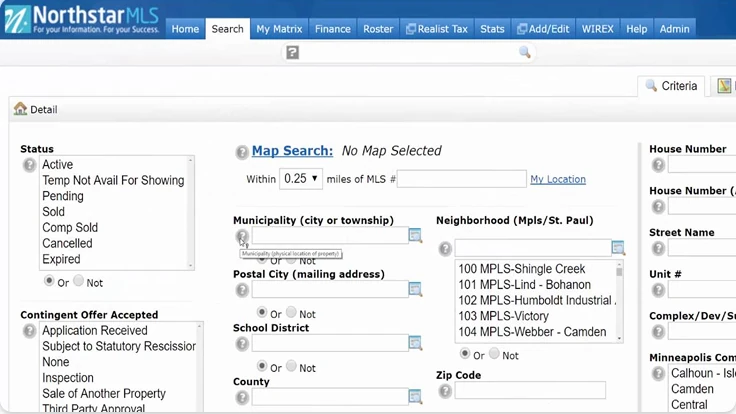This screenshot has width=736, height=414.
Task: Click the Complex/Dev/Sub help icon
Action: click(659, 332)
